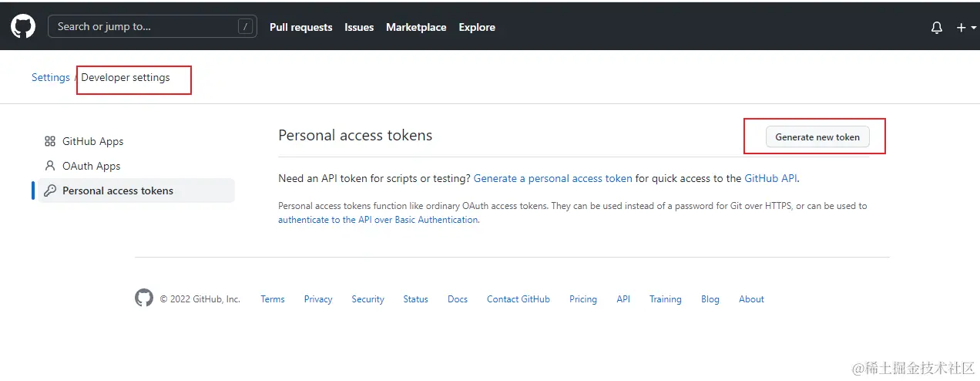Open the Training footer link
This screenshot has width=980, height=381.
click(665, 299)
